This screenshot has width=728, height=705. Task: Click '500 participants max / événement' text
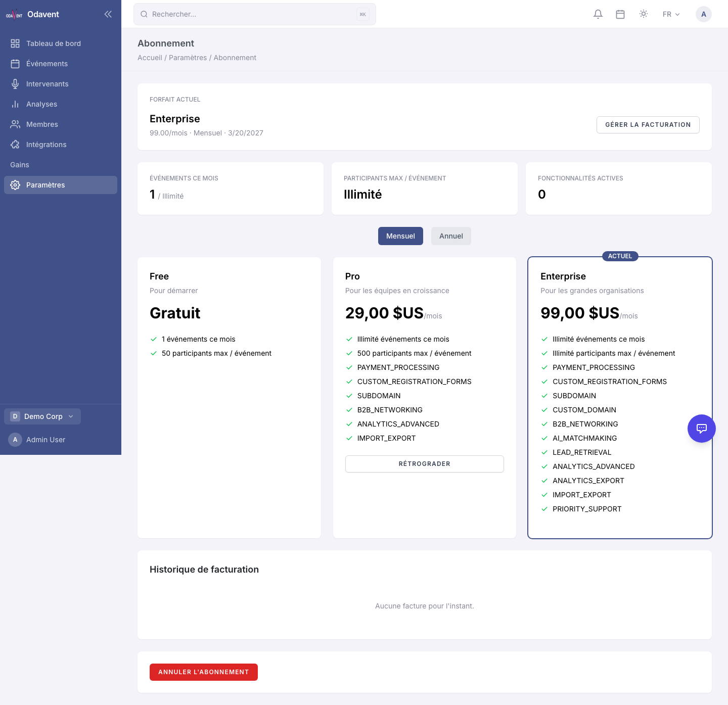[x=414, y=353]
